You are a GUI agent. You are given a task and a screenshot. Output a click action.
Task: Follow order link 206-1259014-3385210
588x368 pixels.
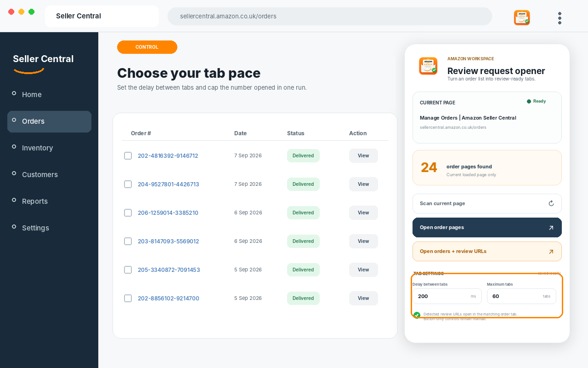point(168,213)
